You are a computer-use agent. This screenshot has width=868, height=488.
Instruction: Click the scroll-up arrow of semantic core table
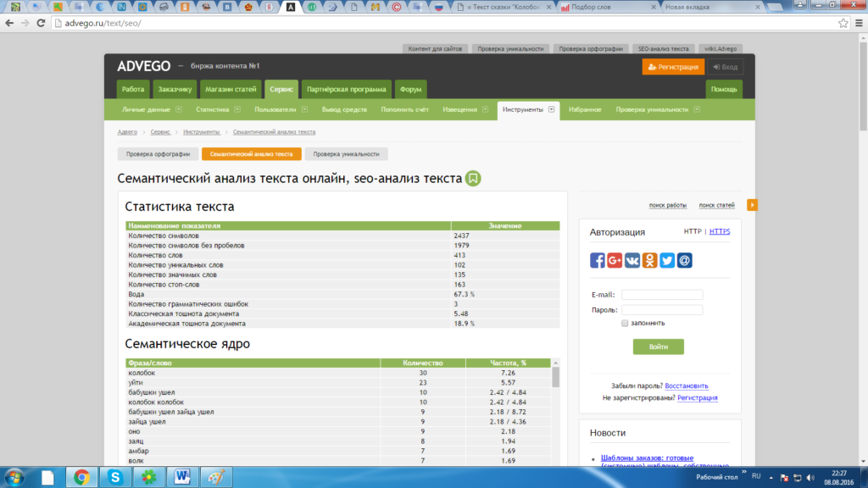point(556,363)
